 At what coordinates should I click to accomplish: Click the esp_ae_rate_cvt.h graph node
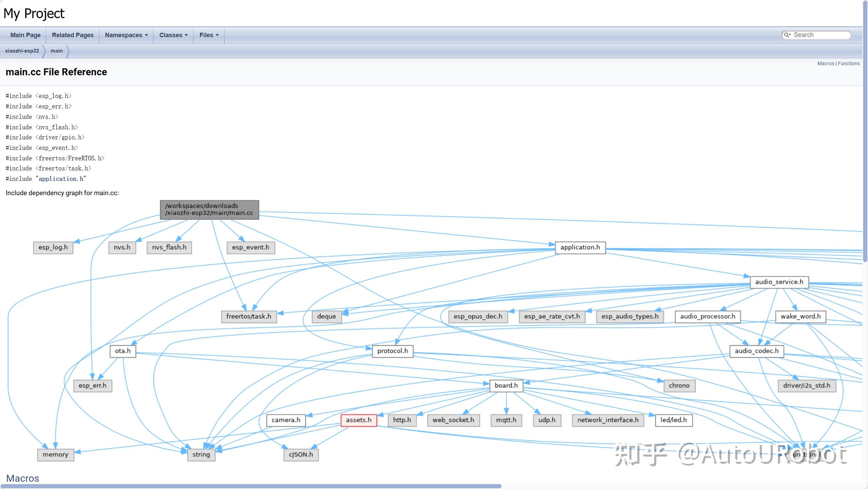(552, 316)
